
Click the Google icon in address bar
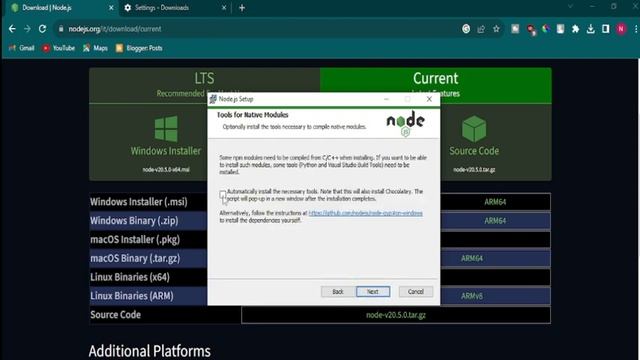[466, 29]
